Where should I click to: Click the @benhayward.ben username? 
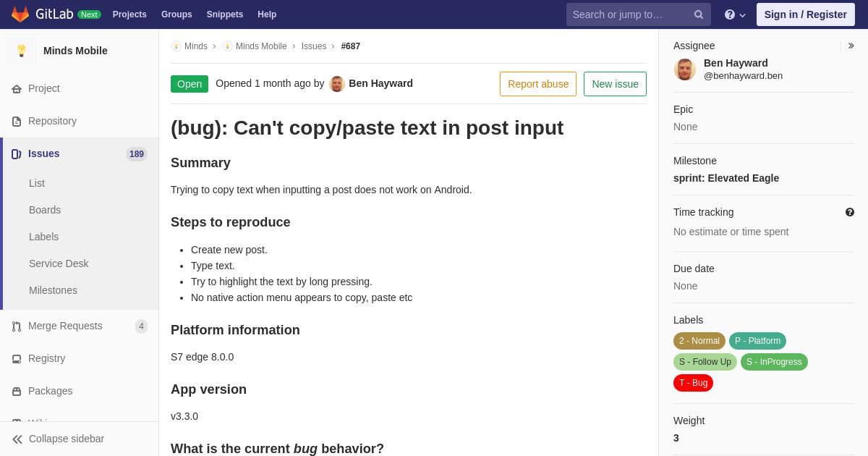(x=743, y=76)
